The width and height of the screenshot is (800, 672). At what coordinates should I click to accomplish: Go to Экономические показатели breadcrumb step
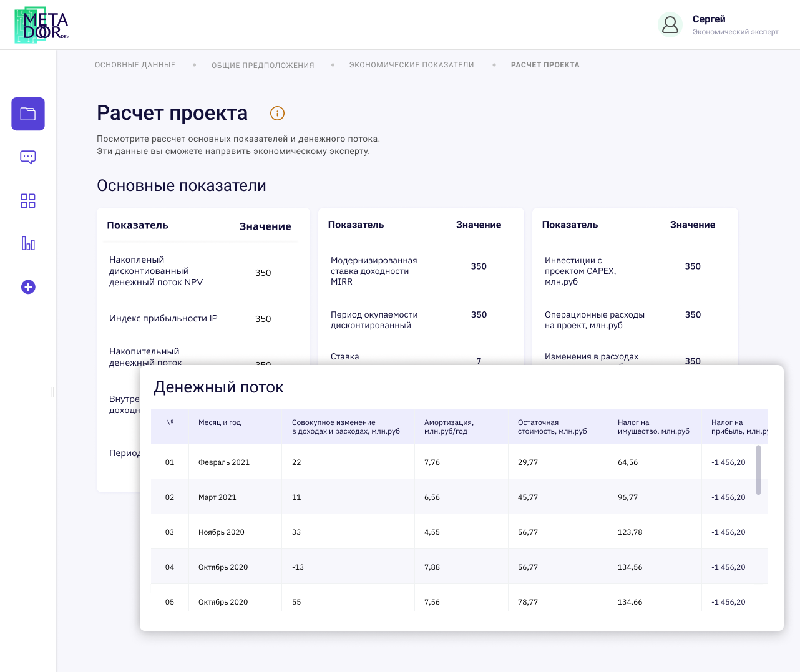click(x=411, y=65)
